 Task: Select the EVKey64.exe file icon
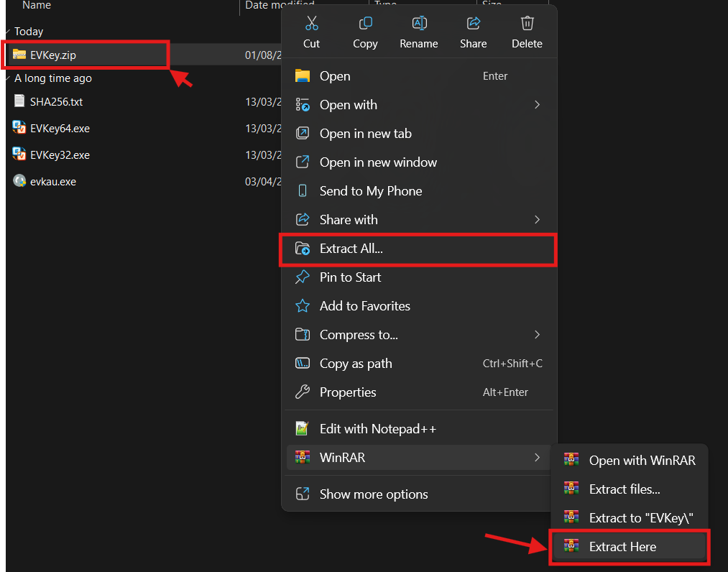(x=20, y=128)
